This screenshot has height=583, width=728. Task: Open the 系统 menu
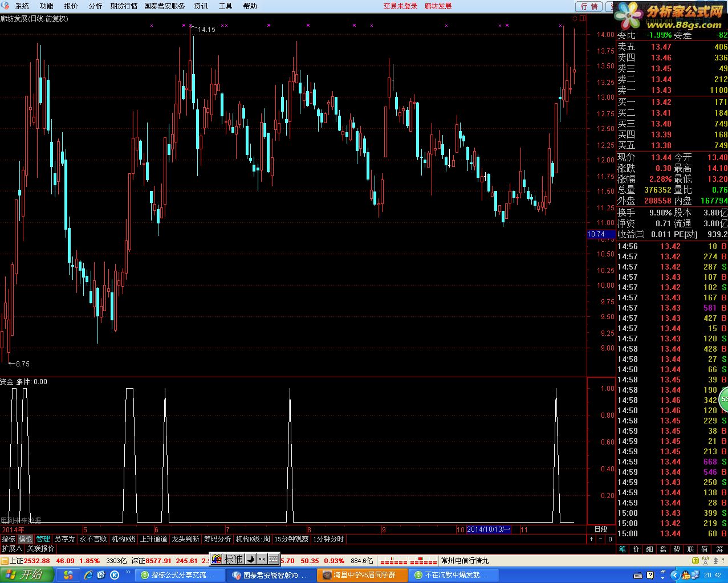pos(22,6)
